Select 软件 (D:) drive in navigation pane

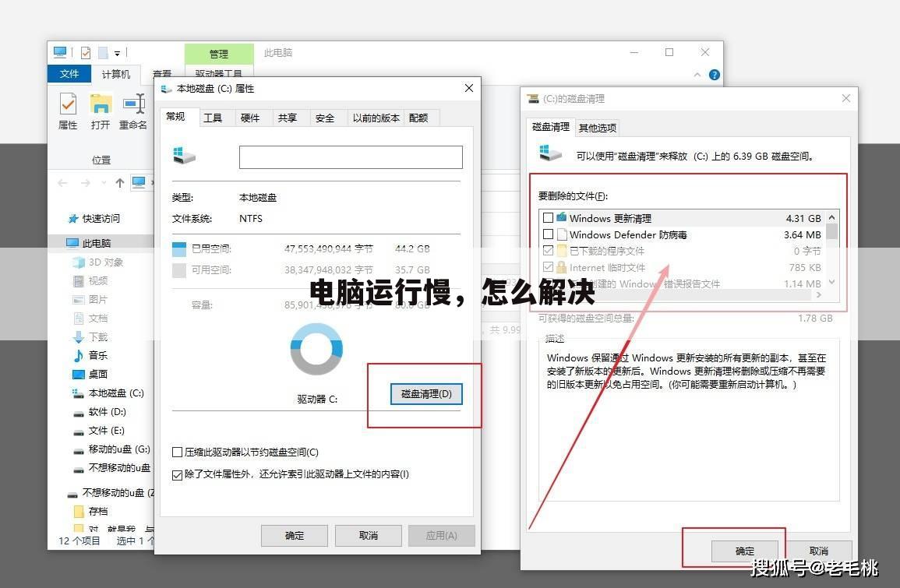tap(100, 412)
